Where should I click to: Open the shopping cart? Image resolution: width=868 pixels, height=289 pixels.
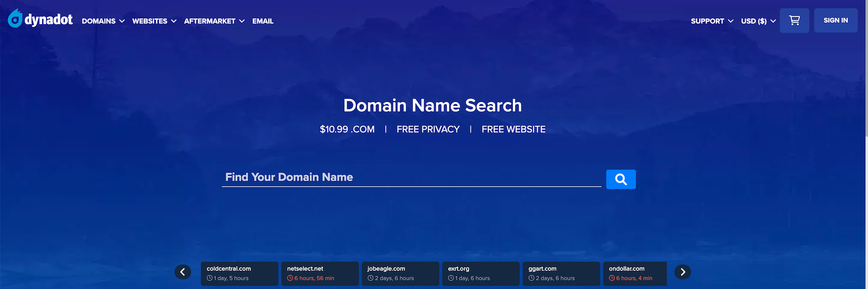point(794,20)
